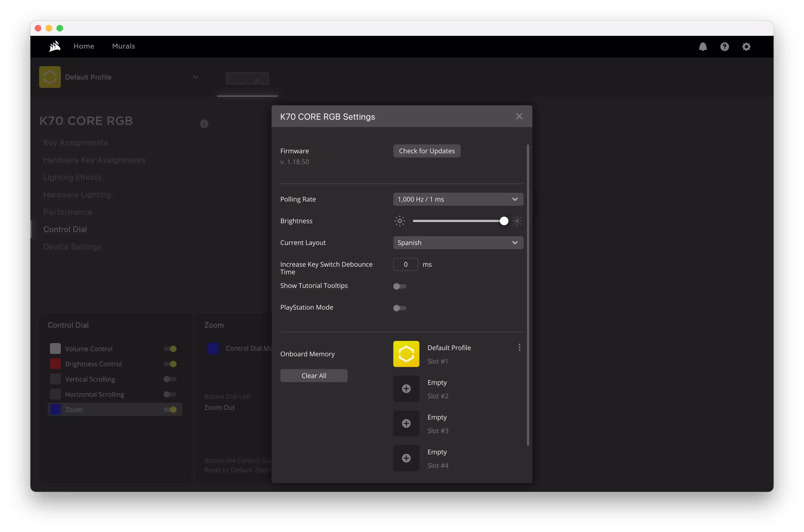The image size is (804, 532).
Task: Enable PlayStation Mode
Action: (x=400, y=308)
